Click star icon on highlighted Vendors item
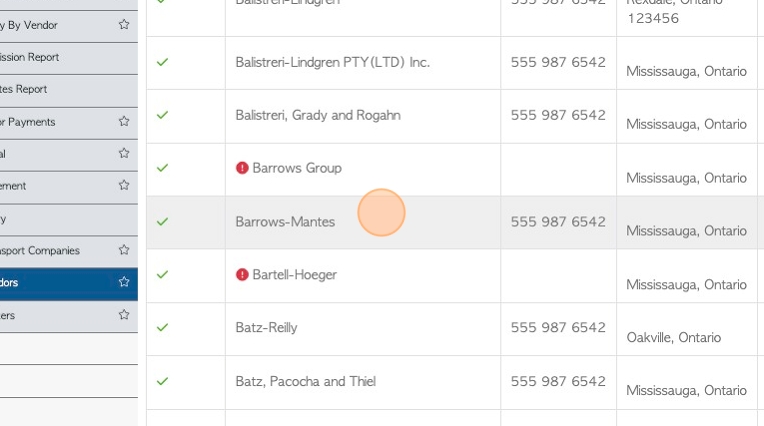This screenshot has width=764, height=426. (124, 282)
